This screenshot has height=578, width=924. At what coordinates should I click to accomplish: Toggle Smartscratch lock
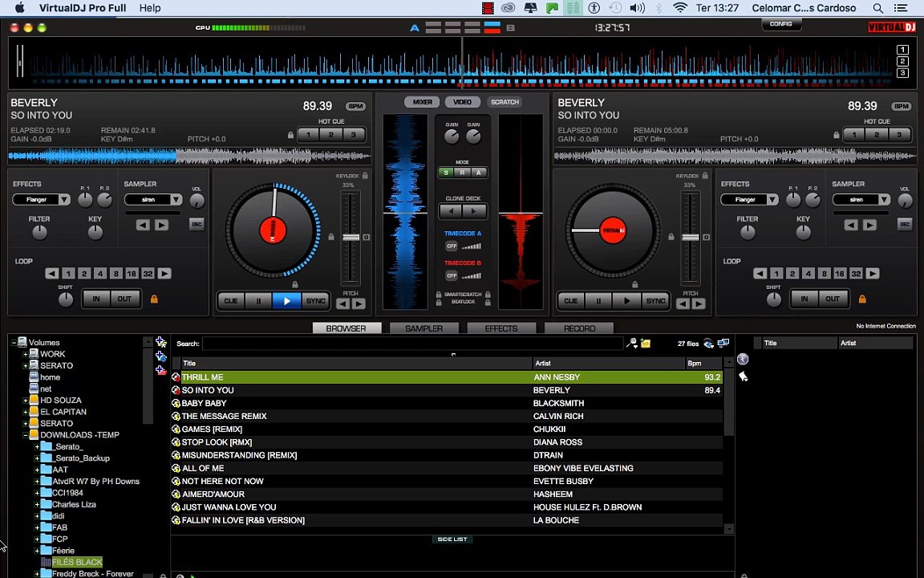pos(439,295)
